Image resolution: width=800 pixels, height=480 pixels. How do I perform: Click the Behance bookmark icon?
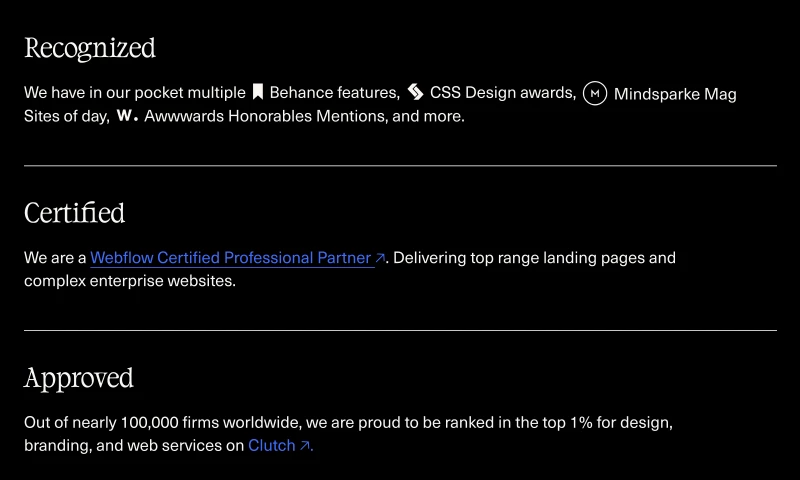[257, 92]
